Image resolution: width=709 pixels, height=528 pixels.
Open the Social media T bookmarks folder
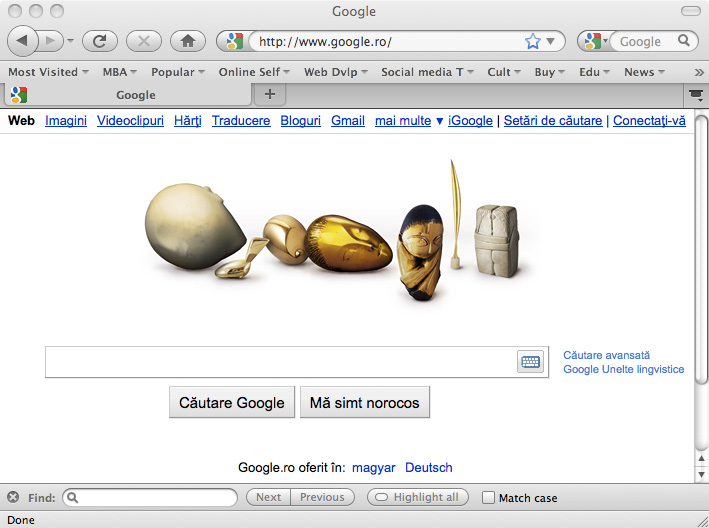pos(427,72)
